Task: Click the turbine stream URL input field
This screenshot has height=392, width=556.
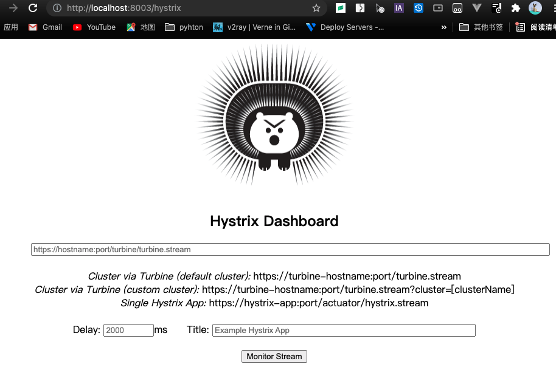Action: (x=290, y=249)
